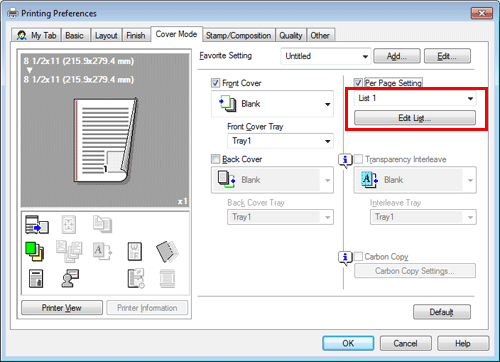The width and height of the screenshot is (500, 362).
Task: Uncheck the Front Cover checkbox
Action: click(216, 83)
